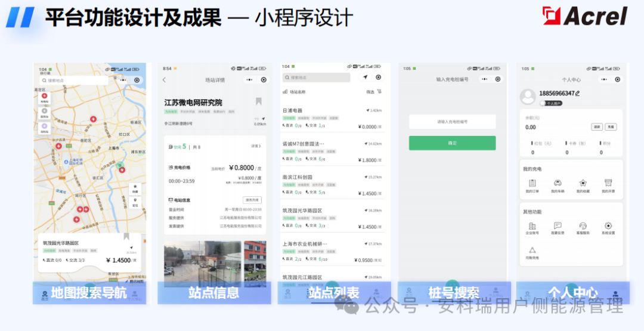This screenshot has height=331, width=644.
Task: Open menu dots on 输入充电桩编号 screen
Action: 485,79
